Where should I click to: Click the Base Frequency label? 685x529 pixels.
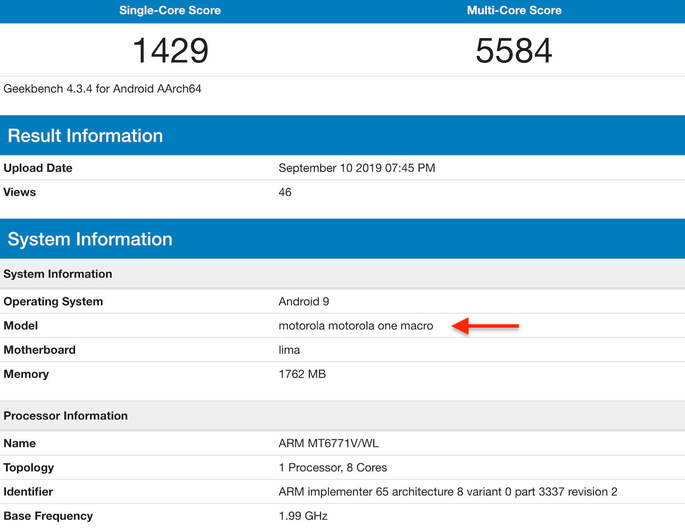tap(48, 516)
